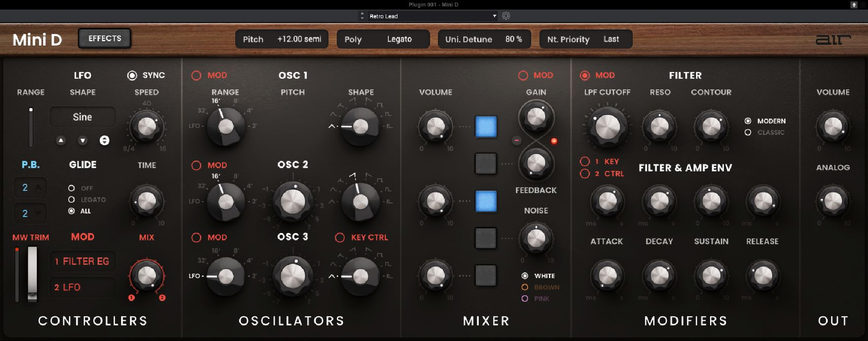This screenshot has width=868, height=341.
Task: Enable the OSC 3 mixer square switch
Action: tap(486, 275)
